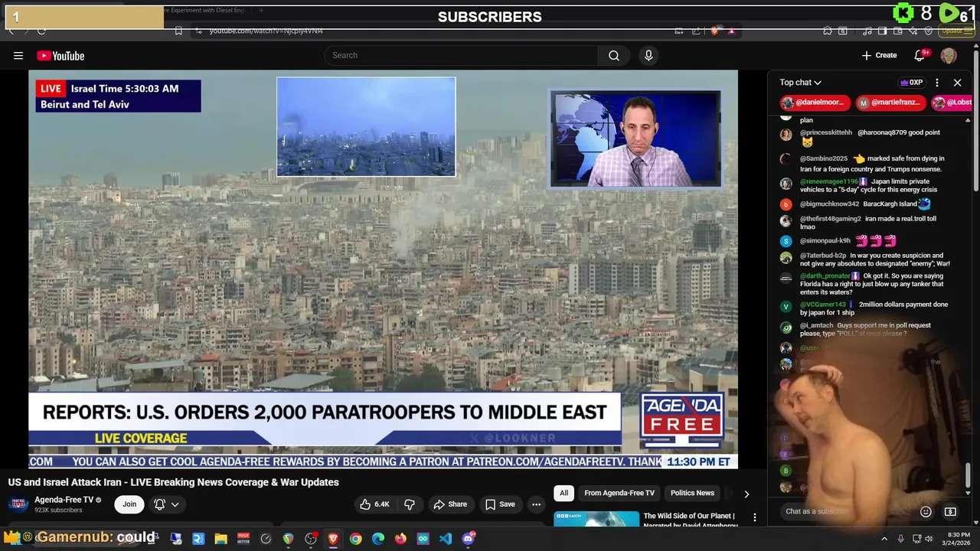980x551 pixels.
Task: Click the search magnifier button
Action: click(x=614, y=55)
